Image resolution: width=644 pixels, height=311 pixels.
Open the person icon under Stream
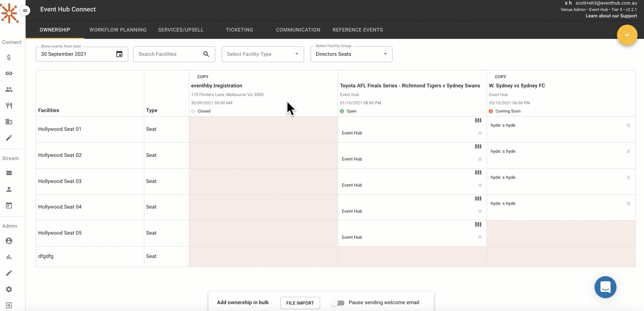pos(9,189)
